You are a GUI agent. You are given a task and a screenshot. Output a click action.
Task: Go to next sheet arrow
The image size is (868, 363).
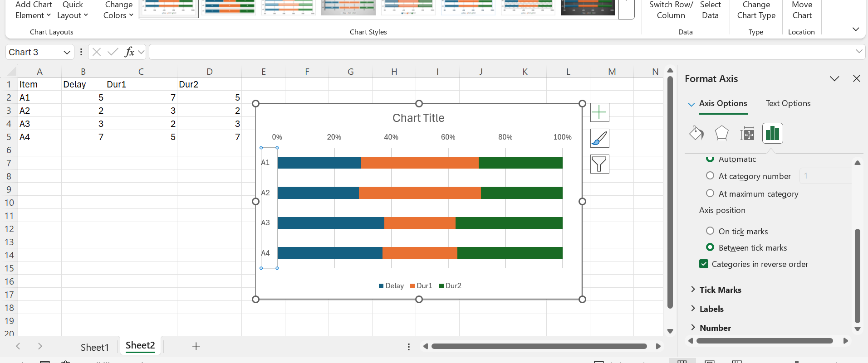click(40, 346)
